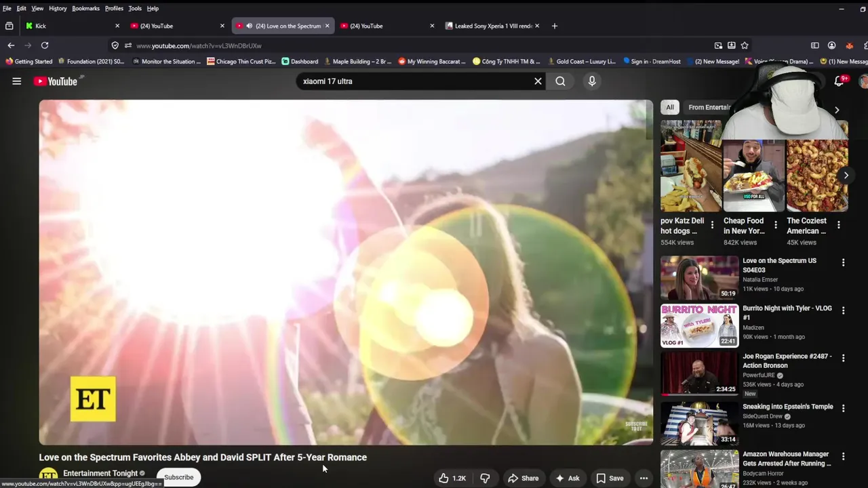Open the Chicago Thin Crust Pizza bookmark

pos(241,62)
